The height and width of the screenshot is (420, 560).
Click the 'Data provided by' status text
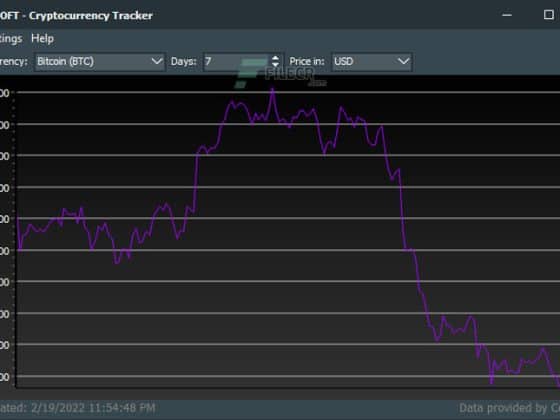(509, 408)
